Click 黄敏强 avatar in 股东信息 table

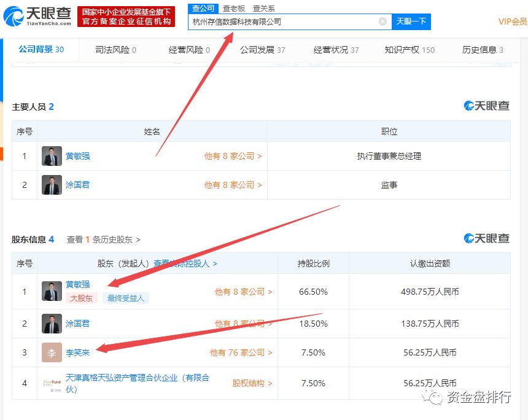(x=52, y=291)
